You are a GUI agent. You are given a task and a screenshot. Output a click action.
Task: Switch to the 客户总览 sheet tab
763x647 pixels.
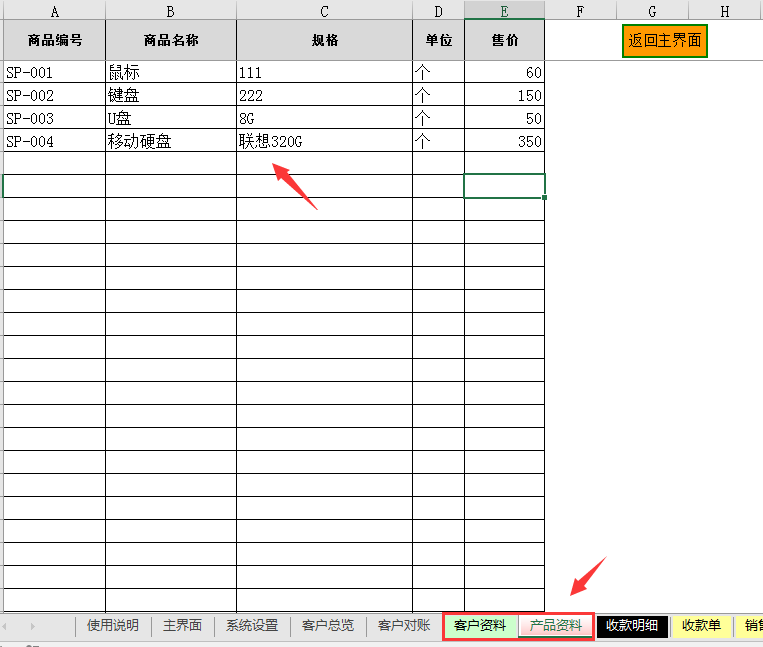(x=327, y=626)
